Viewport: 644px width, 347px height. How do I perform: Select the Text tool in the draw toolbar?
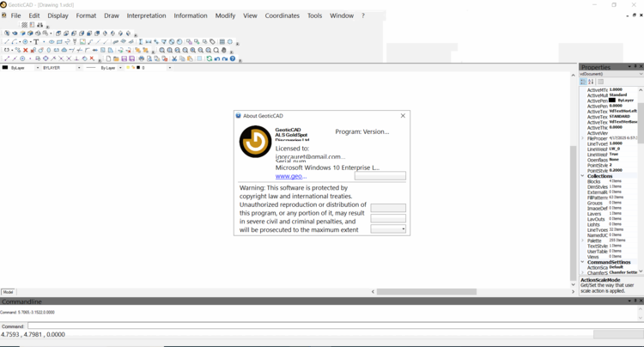[36, 42]
